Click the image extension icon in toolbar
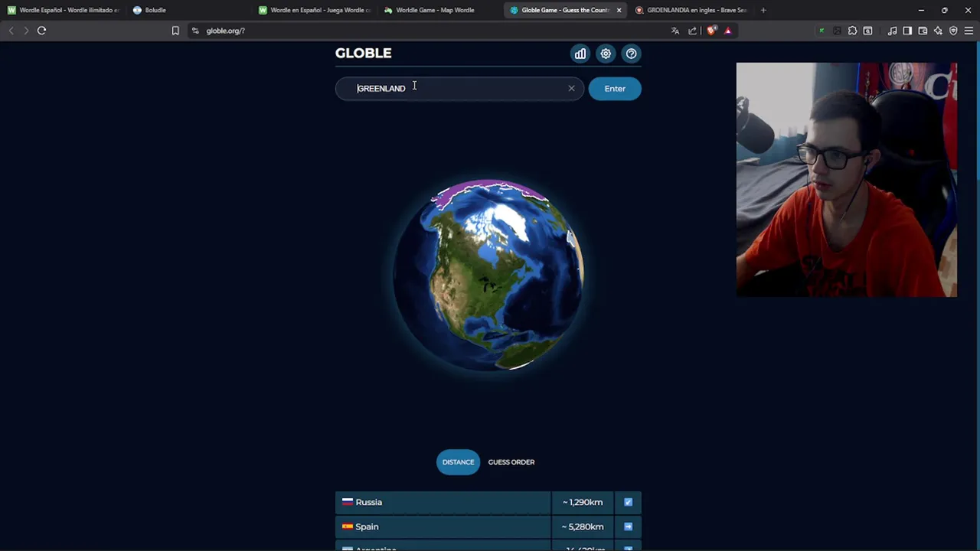The image size is (980, 551). pos(837,31)
